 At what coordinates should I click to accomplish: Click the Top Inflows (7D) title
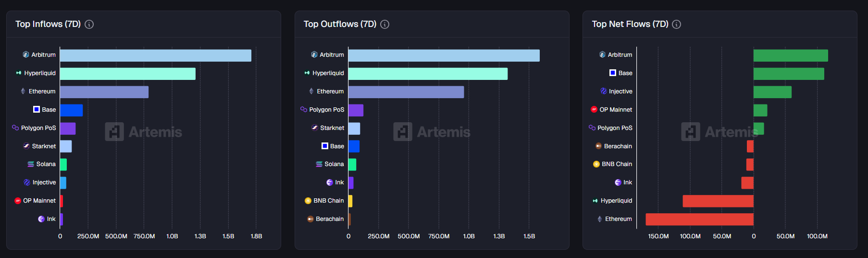click(48, 24)
